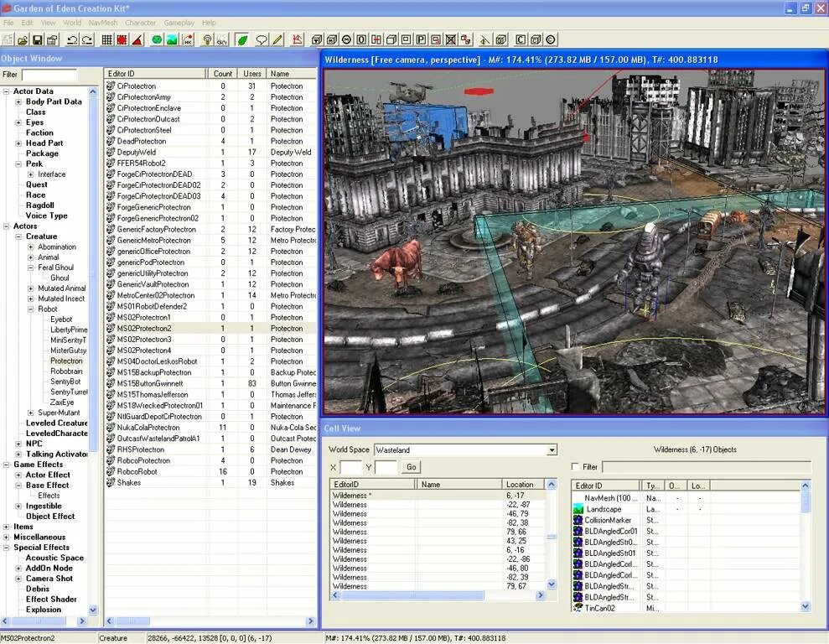The width and height of the screenshot is (829, 644).
Task: Expand the Head Part tree node
Action: (x=18, y=143)
